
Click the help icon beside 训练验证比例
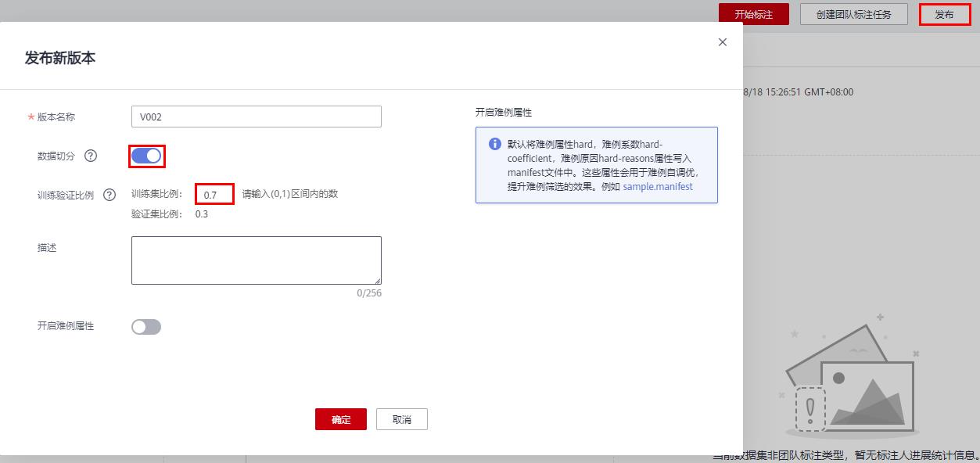pos(109,195)
